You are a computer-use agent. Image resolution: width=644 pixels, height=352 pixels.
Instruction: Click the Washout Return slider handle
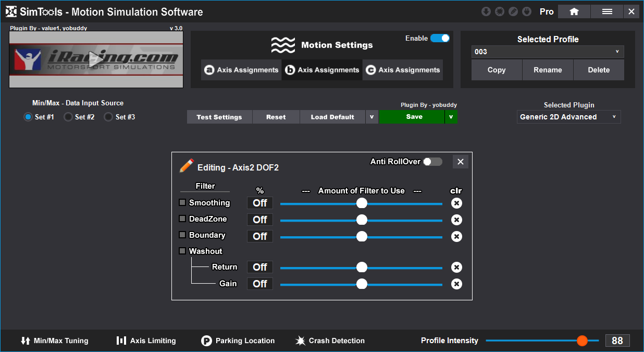(x=362, y=268)
